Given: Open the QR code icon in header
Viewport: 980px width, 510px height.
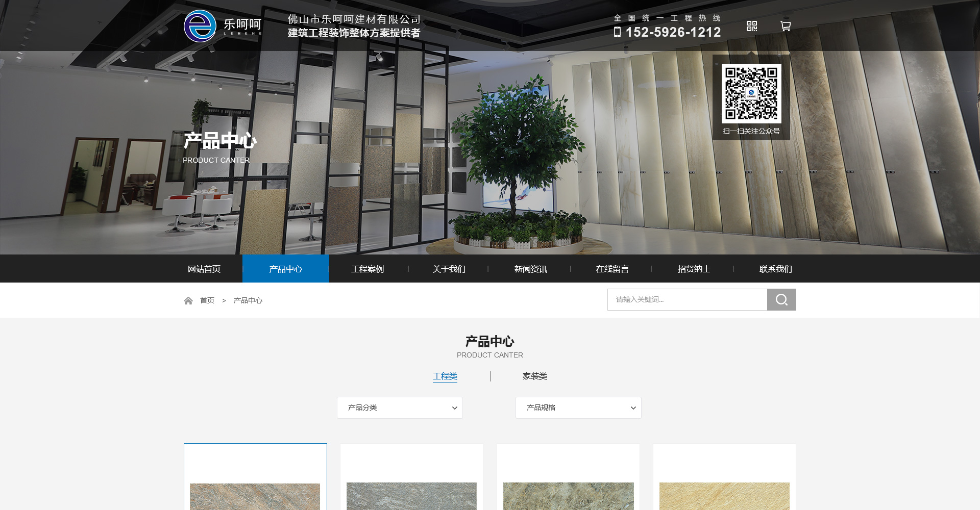Looking at the screenshot, I should click(x=751, y=26).
